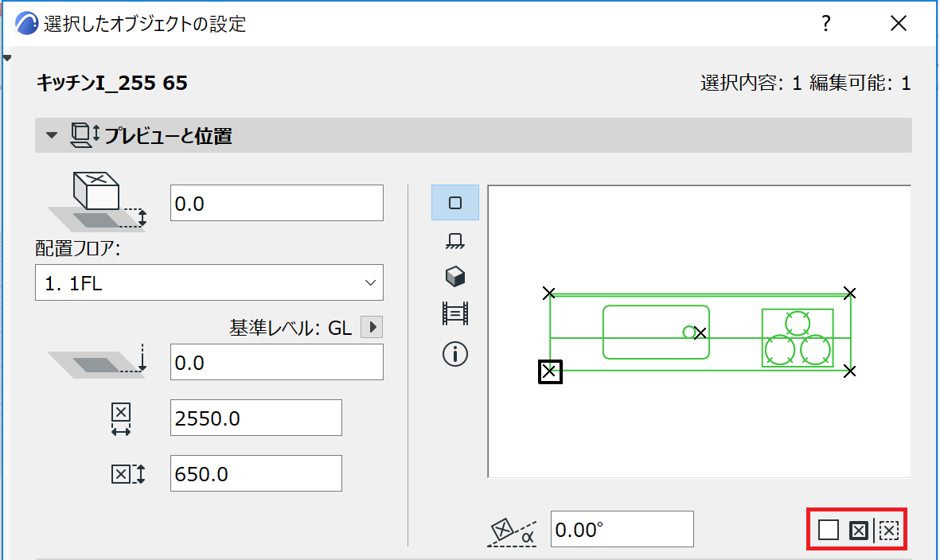Click the rotation angle alpha icon

(511, 532)
